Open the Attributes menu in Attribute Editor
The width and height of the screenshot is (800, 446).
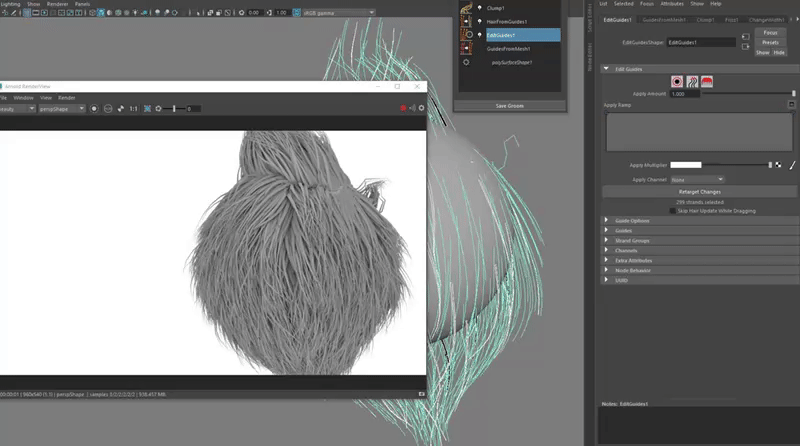(672, 4)
